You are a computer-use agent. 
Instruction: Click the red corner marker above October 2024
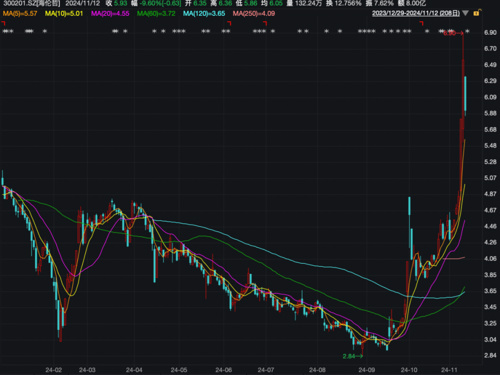[421, 23]
